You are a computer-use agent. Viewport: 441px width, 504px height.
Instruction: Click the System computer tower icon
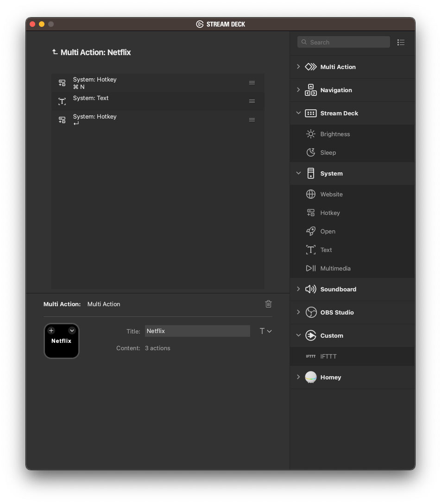311,173
